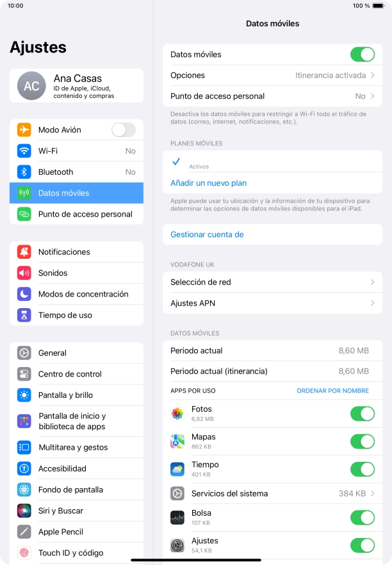This screenshot has width=392, height=565.
Task: Toggle Modo Avión switch
Action: point(124,129)
